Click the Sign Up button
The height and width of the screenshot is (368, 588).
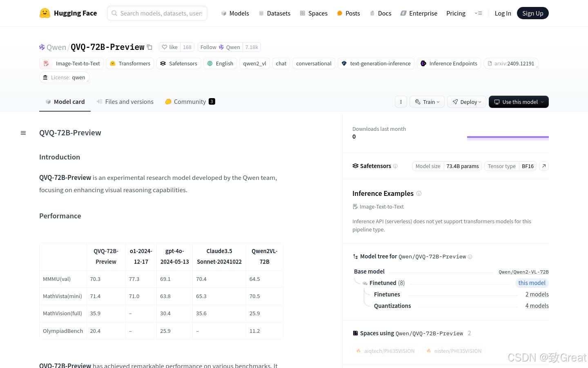coord(533,13)
